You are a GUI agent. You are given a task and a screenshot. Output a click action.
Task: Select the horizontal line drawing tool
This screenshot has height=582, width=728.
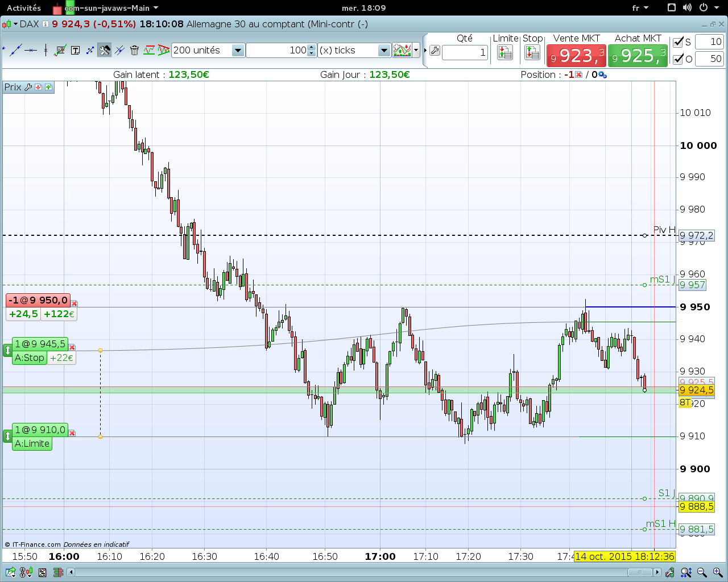point(31,50)
